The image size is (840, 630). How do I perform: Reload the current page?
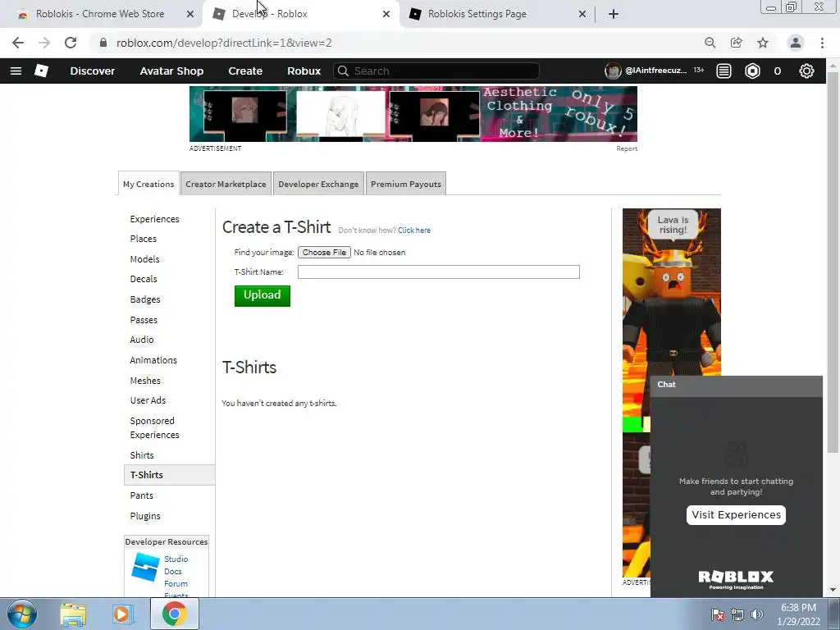(x=71, y=43)
